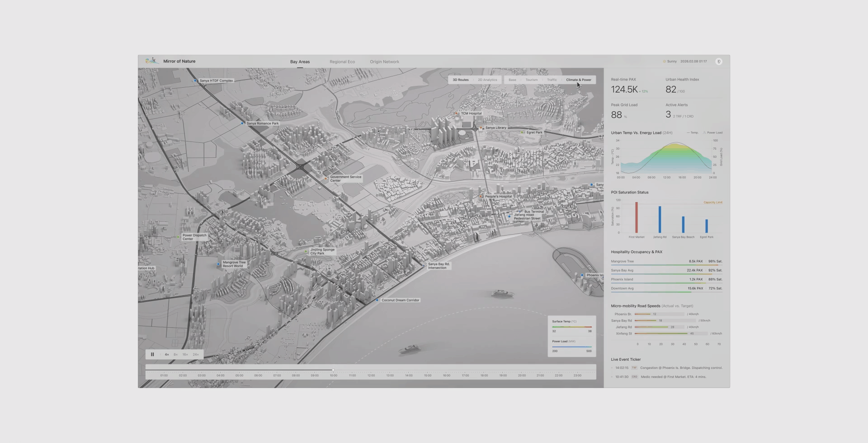Click the First Market saturation bar
868x443 pixels.
(x=637, y=217)
